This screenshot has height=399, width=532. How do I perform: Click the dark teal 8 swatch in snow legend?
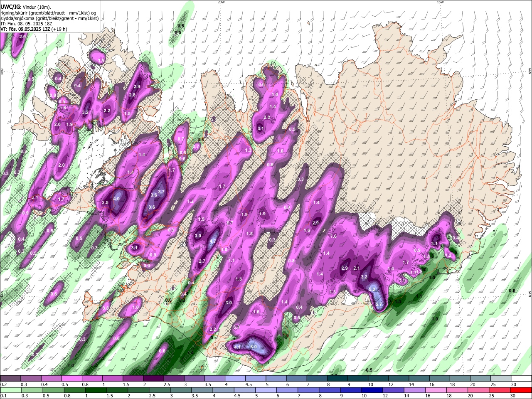(x=337, y=379)
